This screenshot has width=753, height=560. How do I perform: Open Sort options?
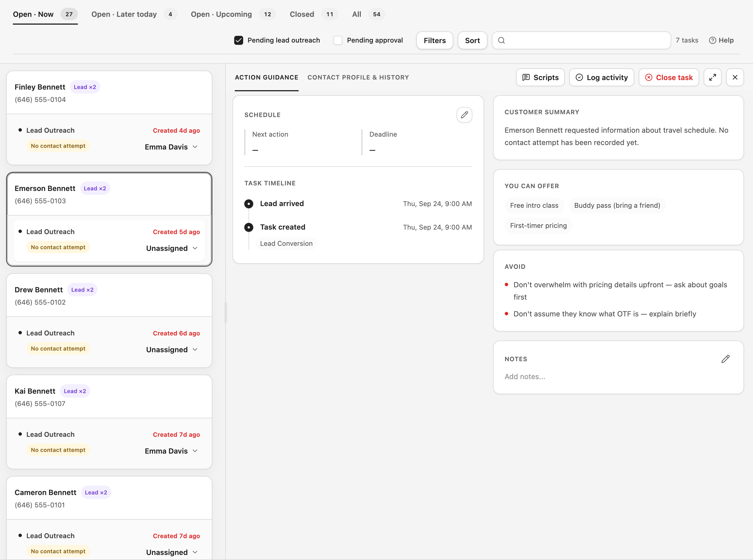(472, 40)
